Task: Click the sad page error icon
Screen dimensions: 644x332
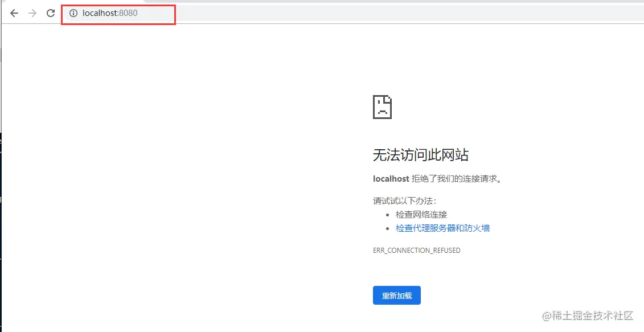Action: (x=382, y=107)
